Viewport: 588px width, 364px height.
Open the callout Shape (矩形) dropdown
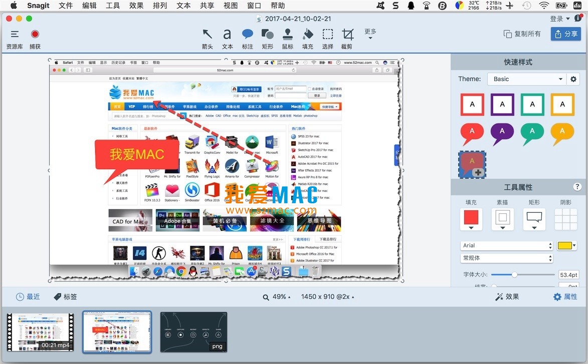click(534, 219)
